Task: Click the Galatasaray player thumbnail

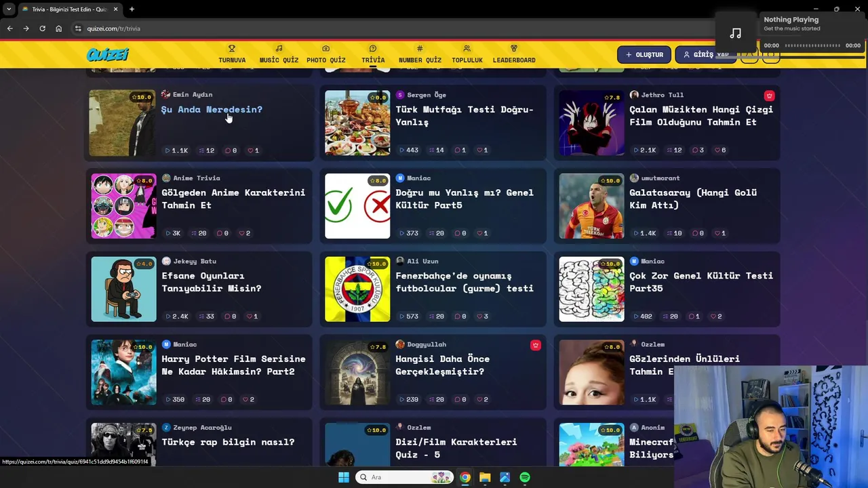Action: [591, 206]
